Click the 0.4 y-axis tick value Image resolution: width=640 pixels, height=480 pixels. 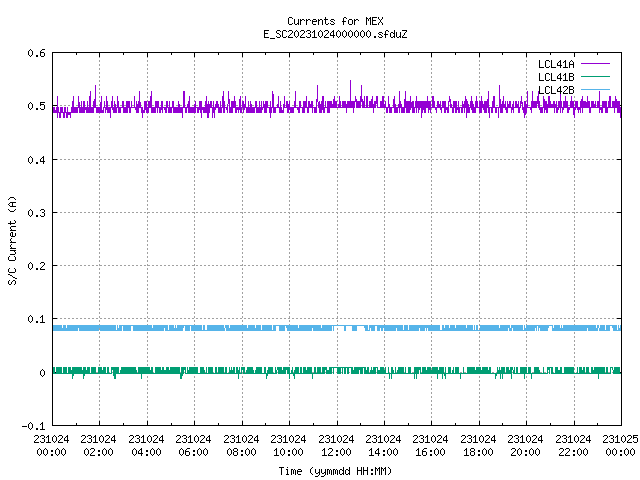coord(36,160)
